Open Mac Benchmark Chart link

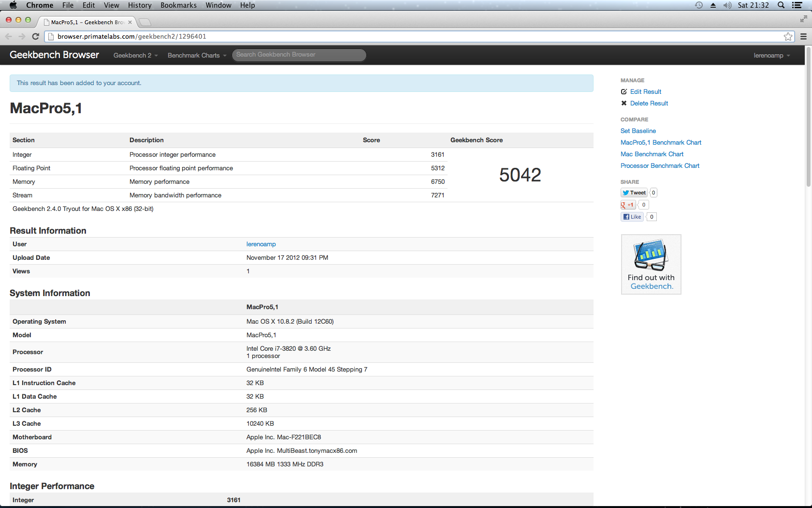(x=652, y=154)
